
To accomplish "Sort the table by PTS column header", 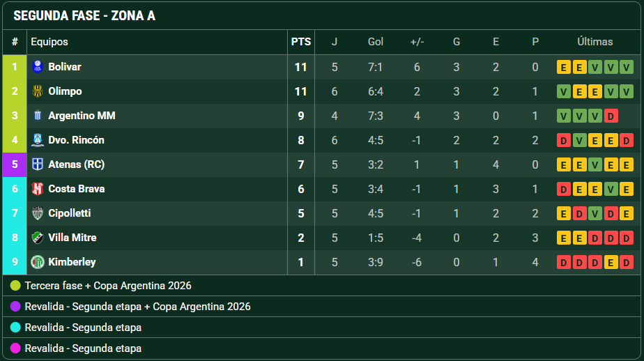I will pos(300,42).
